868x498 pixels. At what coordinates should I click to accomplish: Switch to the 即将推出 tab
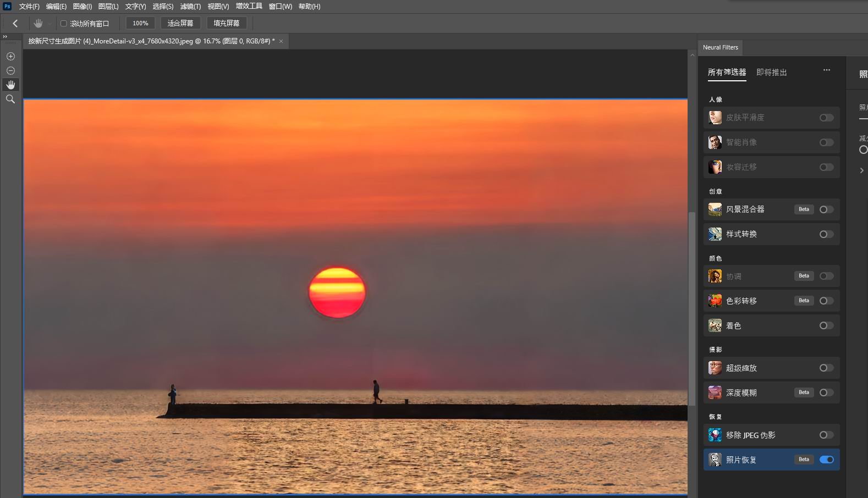click(771, 73)
